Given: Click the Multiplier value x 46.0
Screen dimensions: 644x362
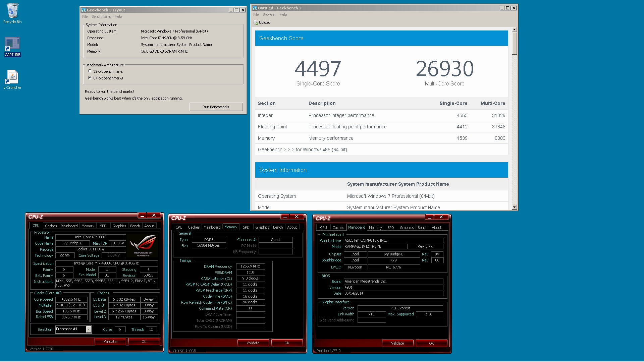Looking at the screenshot, I should point(71,305).
